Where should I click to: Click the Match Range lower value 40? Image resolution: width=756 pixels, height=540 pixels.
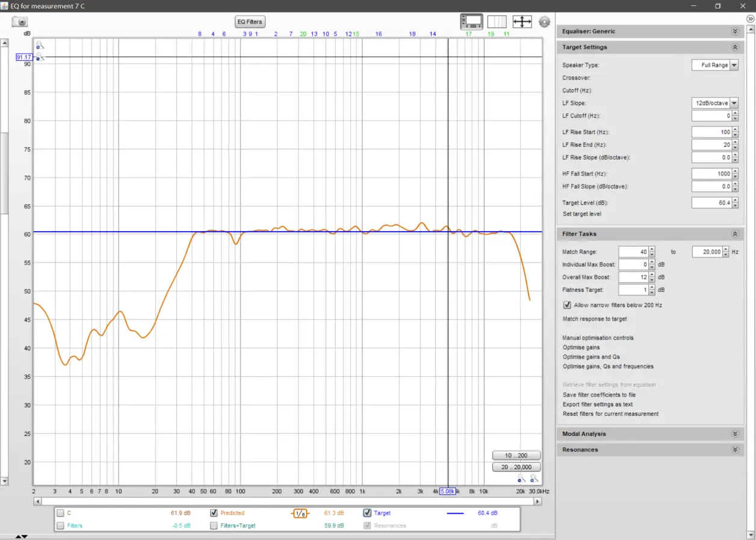633,252
